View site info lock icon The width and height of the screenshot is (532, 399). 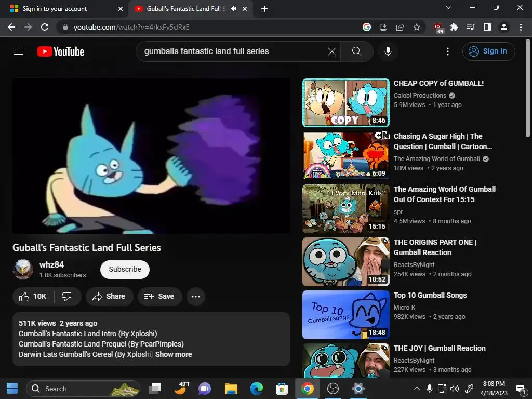click(65, 27)
